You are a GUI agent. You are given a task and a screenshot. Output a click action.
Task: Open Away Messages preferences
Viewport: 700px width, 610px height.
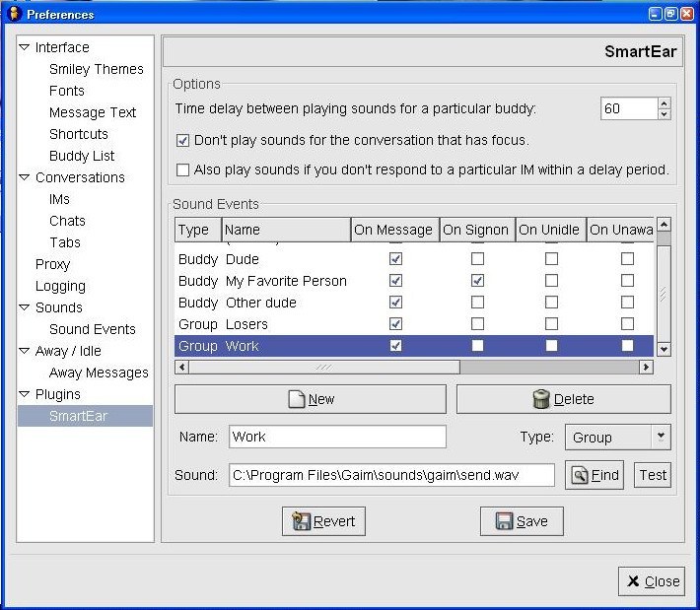(x=99, y=373)
